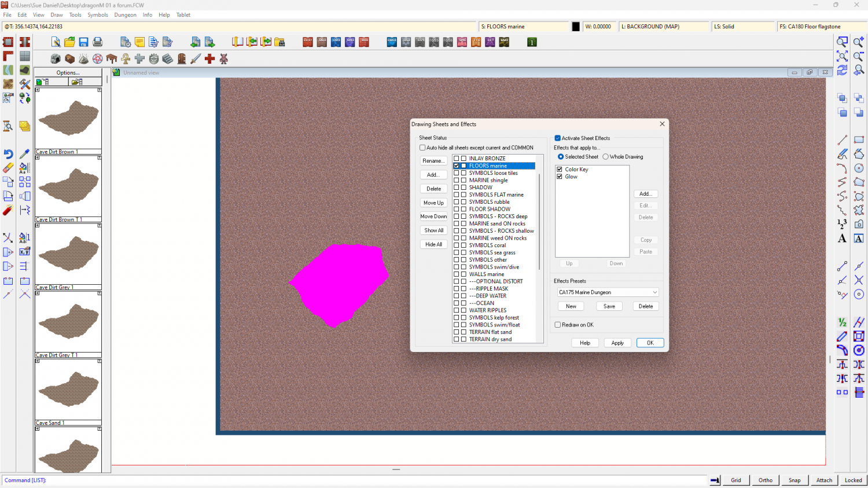Click the Options... button in symbol panel
Viewport: 868px width, 488px height.
68,73
